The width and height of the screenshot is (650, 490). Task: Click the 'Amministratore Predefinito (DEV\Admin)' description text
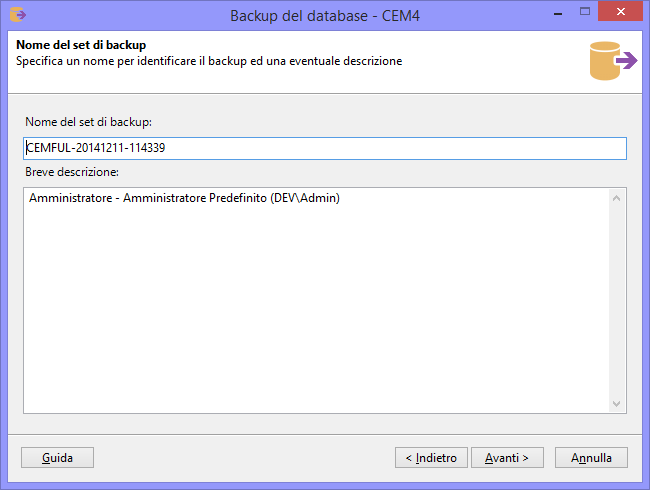coord(231,198)
